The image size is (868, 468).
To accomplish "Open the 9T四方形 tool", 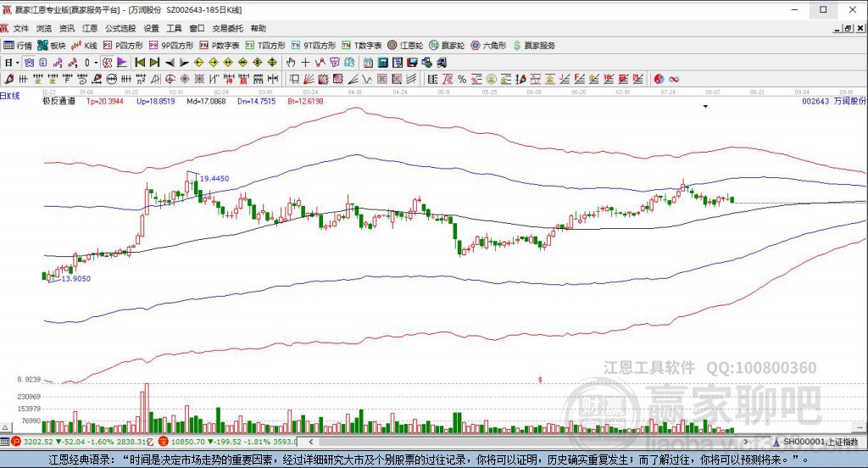I will tap(314, 46).
